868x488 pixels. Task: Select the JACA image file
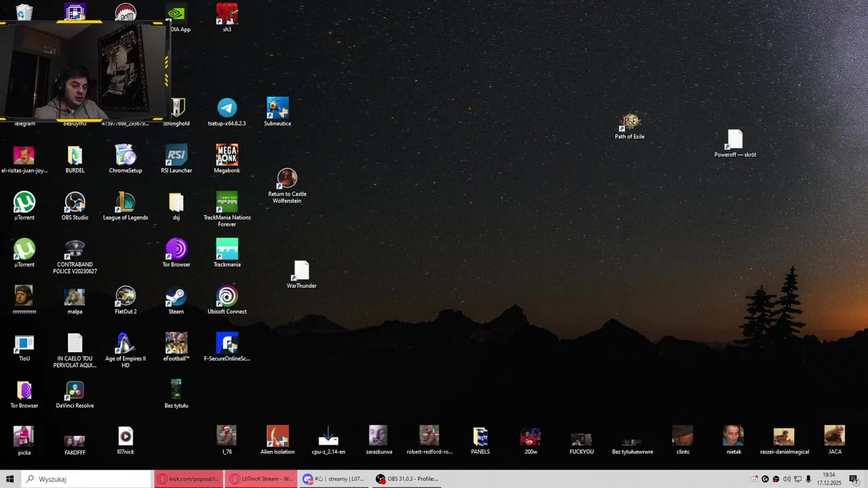(835, 440)
